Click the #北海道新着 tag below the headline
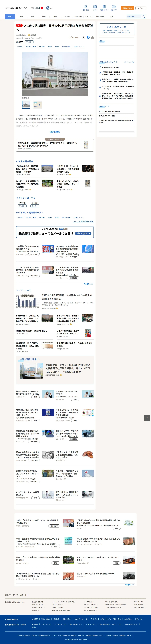The height and width of the screenshot is (644, 151). coord(66,47)
